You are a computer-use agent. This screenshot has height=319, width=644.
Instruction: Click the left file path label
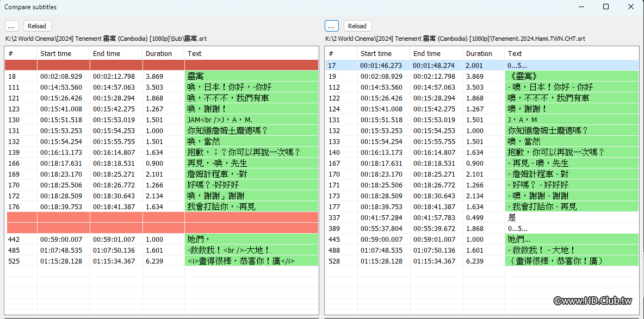click(106, 39)
